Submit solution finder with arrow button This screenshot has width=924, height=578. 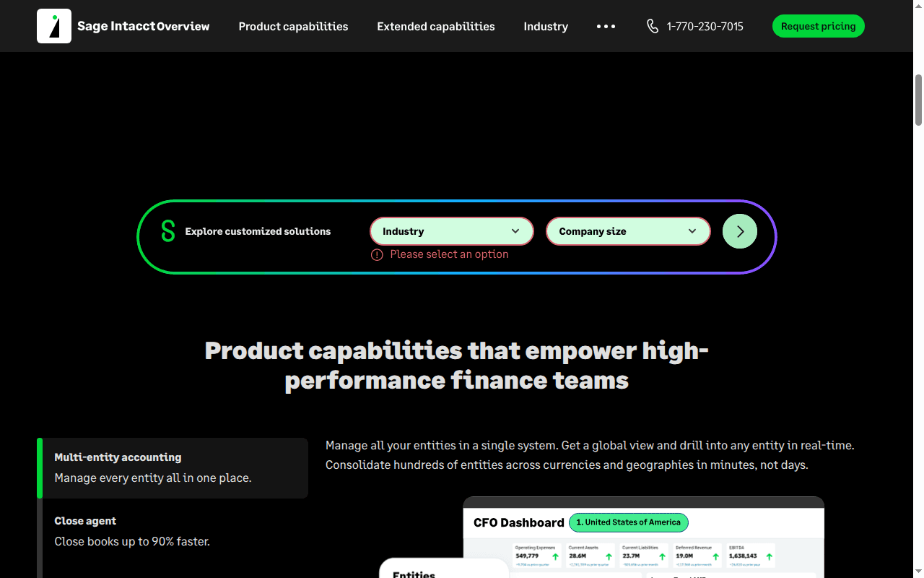740,231
